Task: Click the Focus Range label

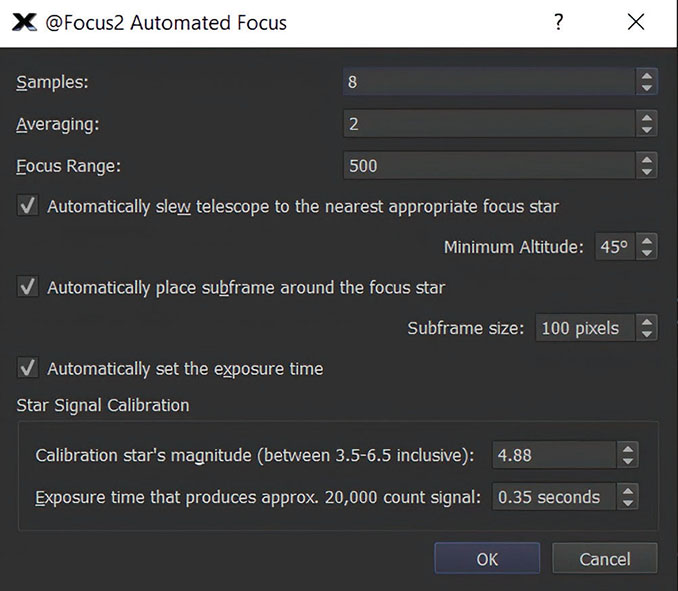Action: click(x=68, y=166)
